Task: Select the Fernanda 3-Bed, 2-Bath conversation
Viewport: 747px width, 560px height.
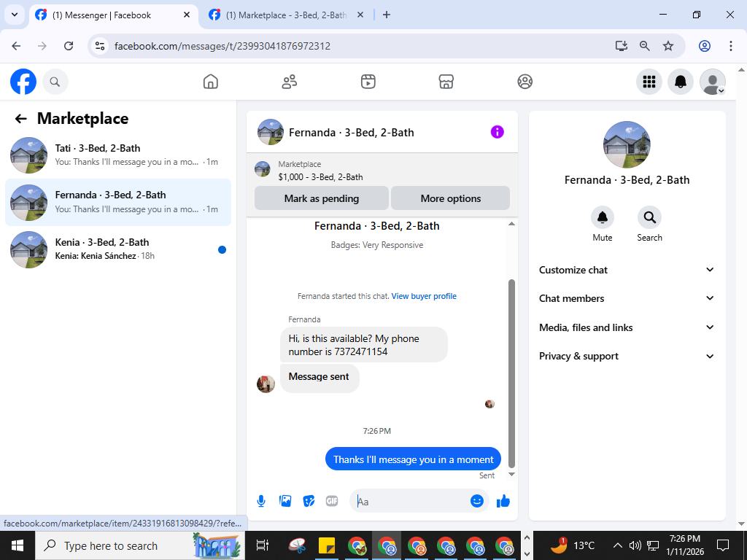Action: 118,203
